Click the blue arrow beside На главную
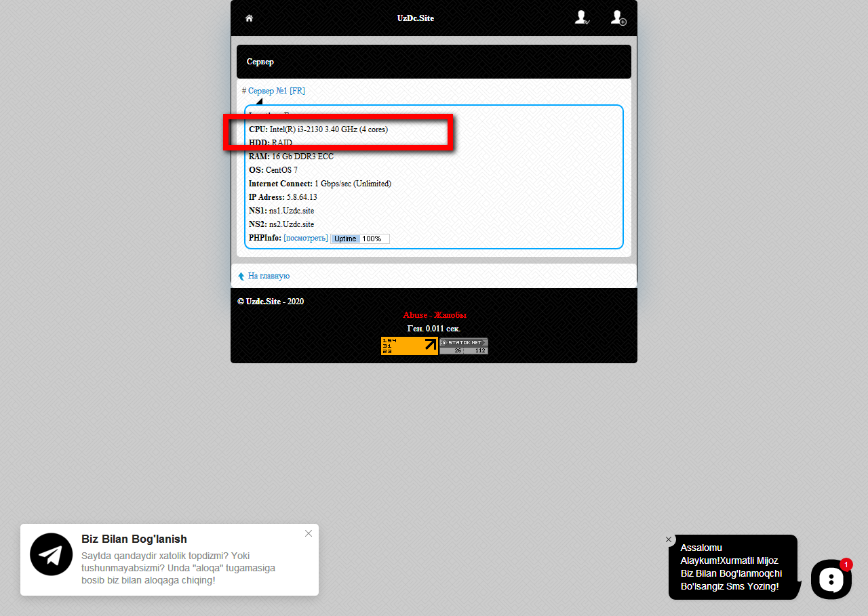The image size is (868, 616). (241, 276)
